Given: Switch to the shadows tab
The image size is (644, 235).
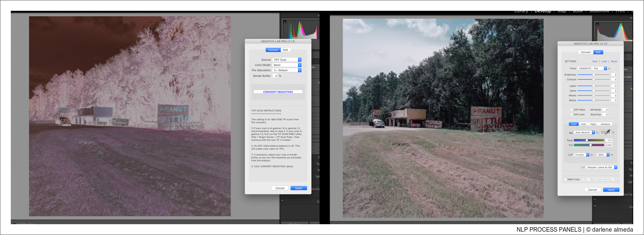Looking at the screenshot, I should click(605, 124).
